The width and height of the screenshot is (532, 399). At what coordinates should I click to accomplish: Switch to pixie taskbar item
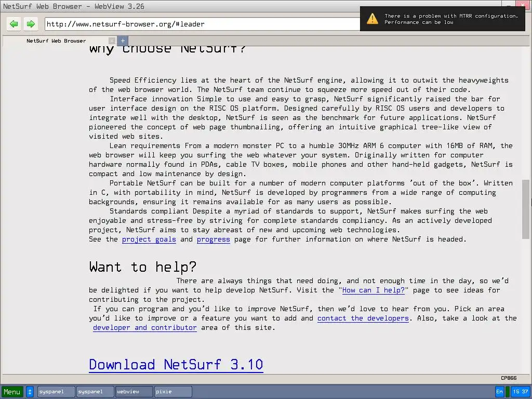(173, 392)
